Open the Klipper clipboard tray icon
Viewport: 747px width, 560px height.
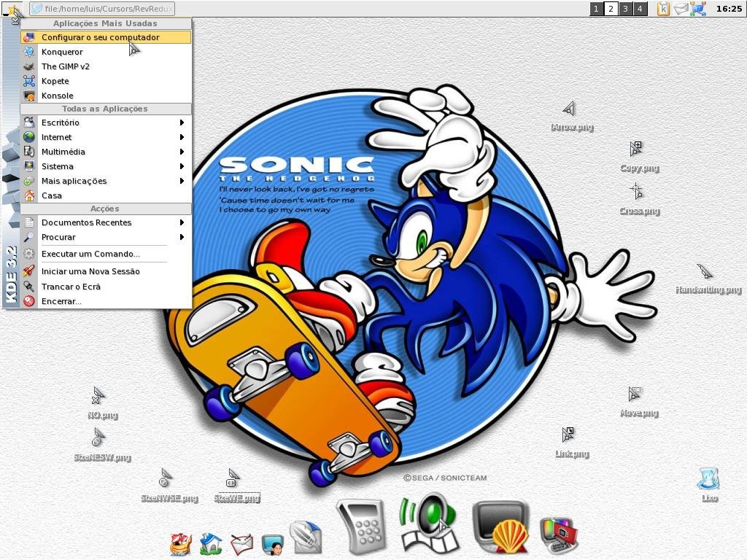point(663,9)
